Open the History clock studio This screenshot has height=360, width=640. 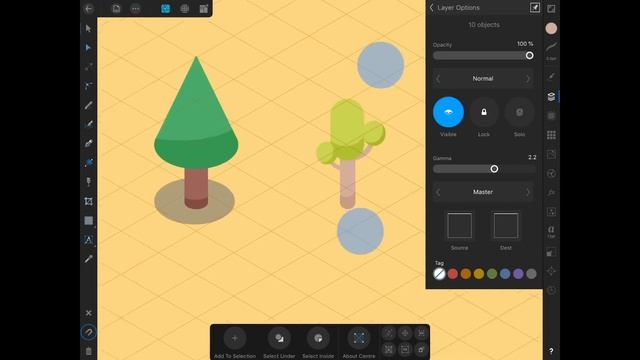[x=551, y=290]
